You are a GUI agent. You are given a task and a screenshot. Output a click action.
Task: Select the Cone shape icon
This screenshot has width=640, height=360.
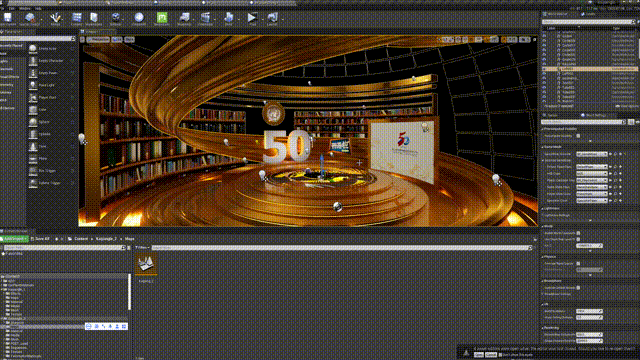click(x=33, y=147)
